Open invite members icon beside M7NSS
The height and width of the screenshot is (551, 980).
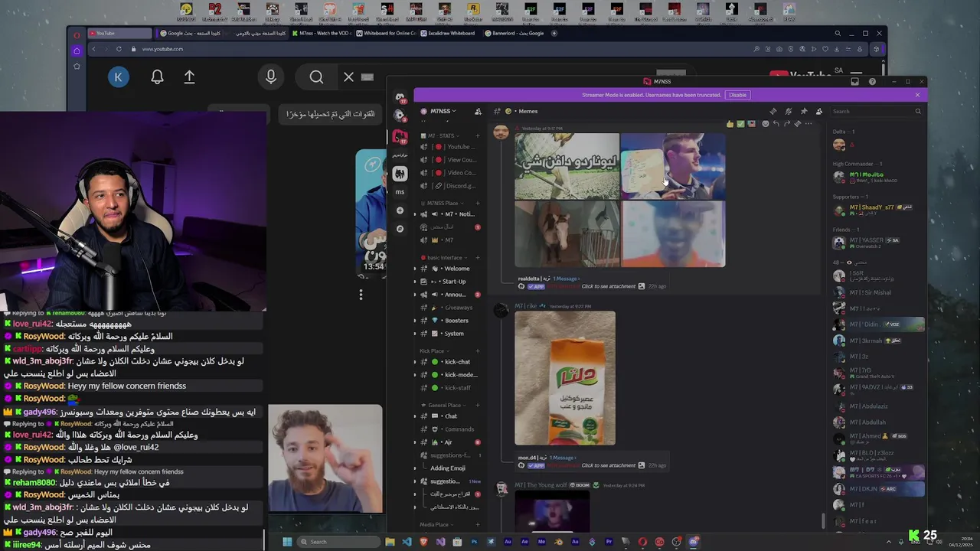point(479,111)
